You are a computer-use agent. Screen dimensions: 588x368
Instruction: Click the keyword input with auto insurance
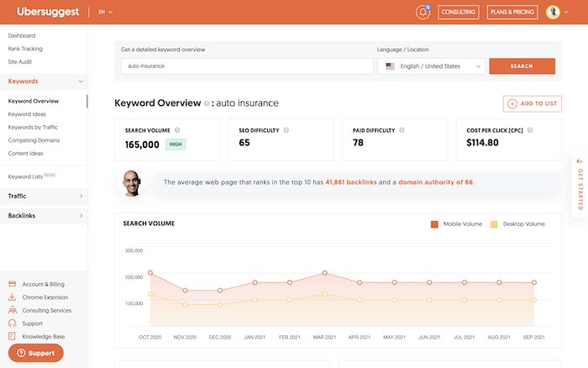(247, 66)
